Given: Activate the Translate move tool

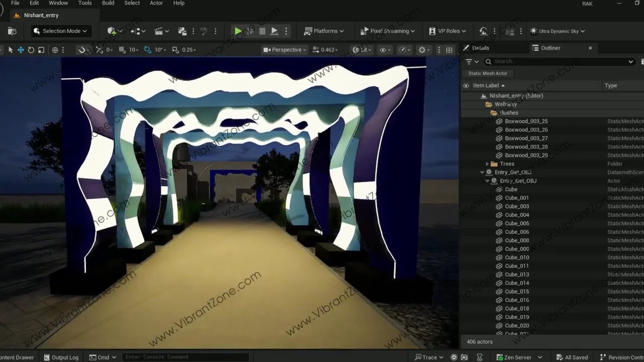Looking at the screenshot, I should (x=21, y=50).
